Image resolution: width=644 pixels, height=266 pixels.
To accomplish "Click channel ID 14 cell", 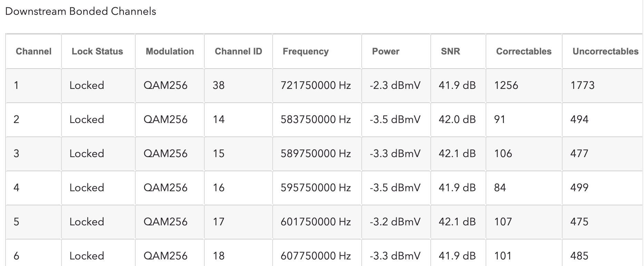I will (x=219, y=119).
